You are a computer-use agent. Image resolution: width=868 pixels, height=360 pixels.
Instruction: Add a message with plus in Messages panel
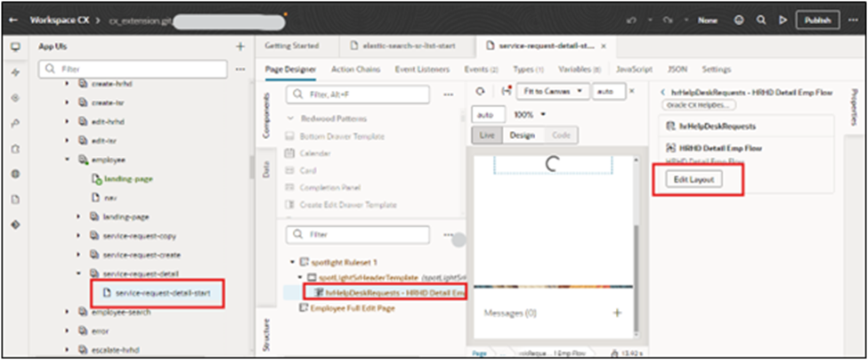(x=617, y=313)
